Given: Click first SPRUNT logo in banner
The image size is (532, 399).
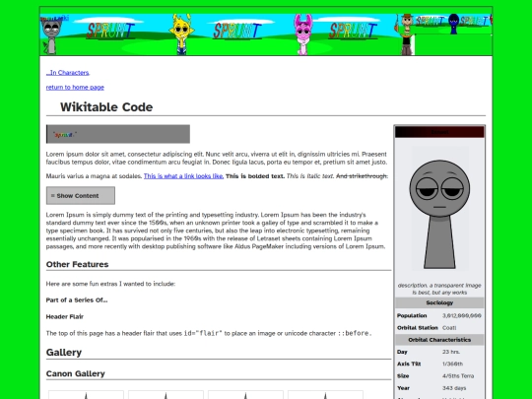Looking at the screenshot, I should pos(110,31).
